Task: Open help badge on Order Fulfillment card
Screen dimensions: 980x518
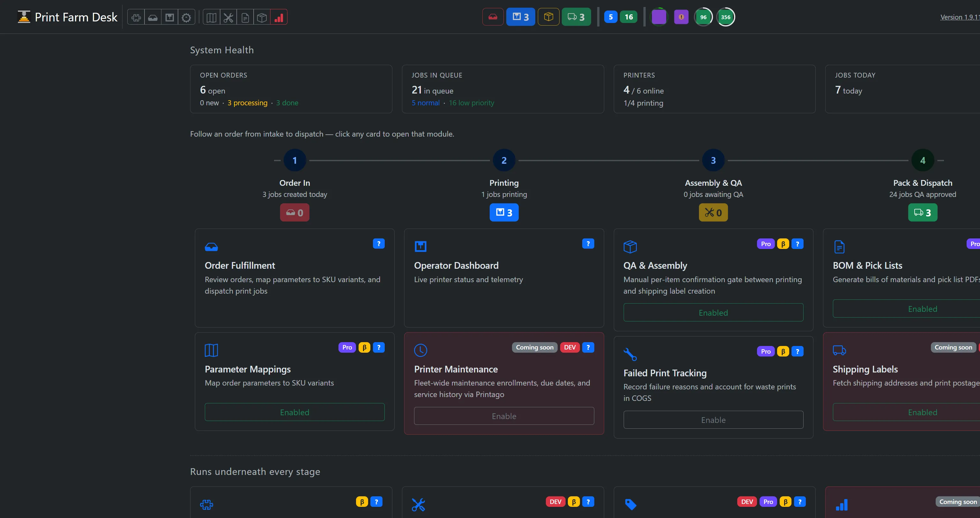Action: [379, 244]
